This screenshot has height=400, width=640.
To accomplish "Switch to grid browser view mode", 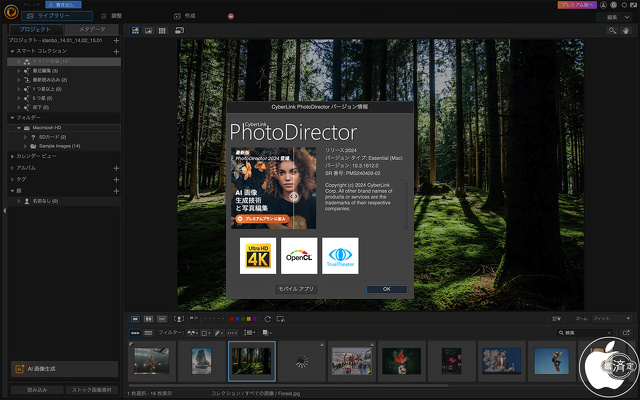I will pos(162,31).
